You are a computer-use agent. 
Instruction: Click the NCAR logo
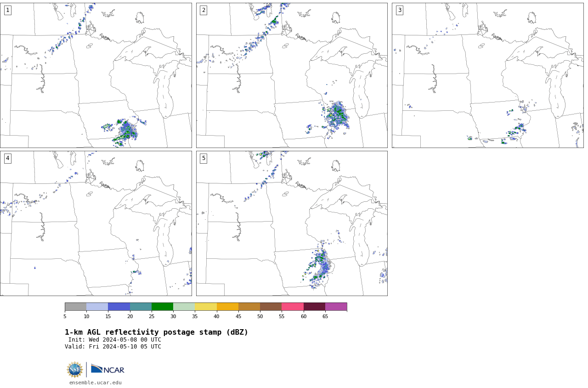click(x=107, y=369)
